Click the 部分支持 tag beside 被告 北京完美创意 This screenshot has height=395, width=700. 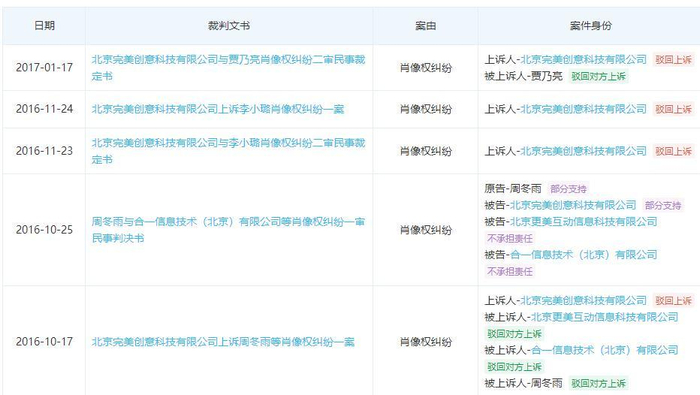(x=663, y=205)
